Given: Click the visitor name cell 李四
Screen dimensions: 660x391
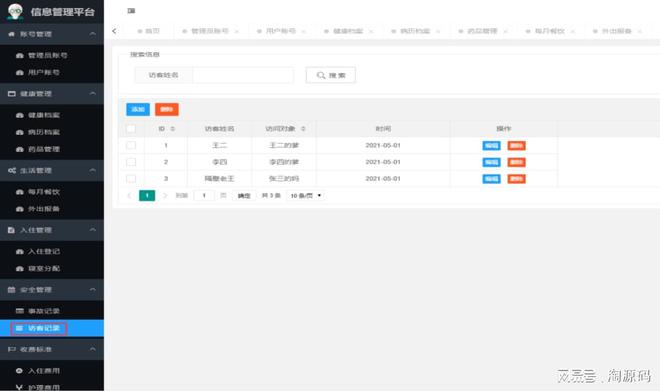Looking at the screenshot, I should pos(219,162).
